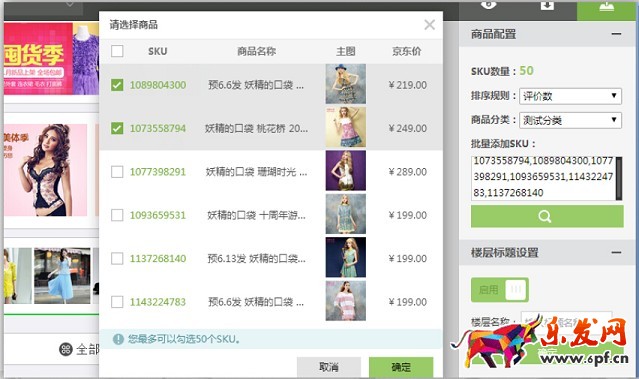Check SKU 1077398291 checkbox
The width and height of the screenshot is (639, 379).
(117, 172)
